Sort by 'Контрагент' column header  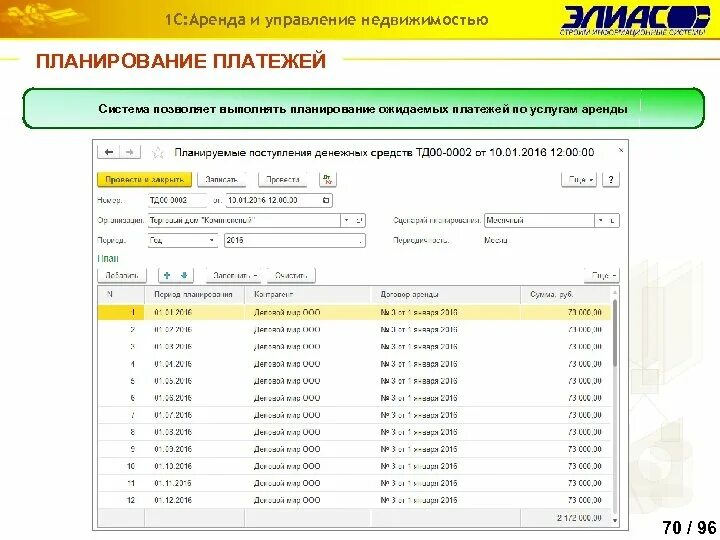point(308,294)
